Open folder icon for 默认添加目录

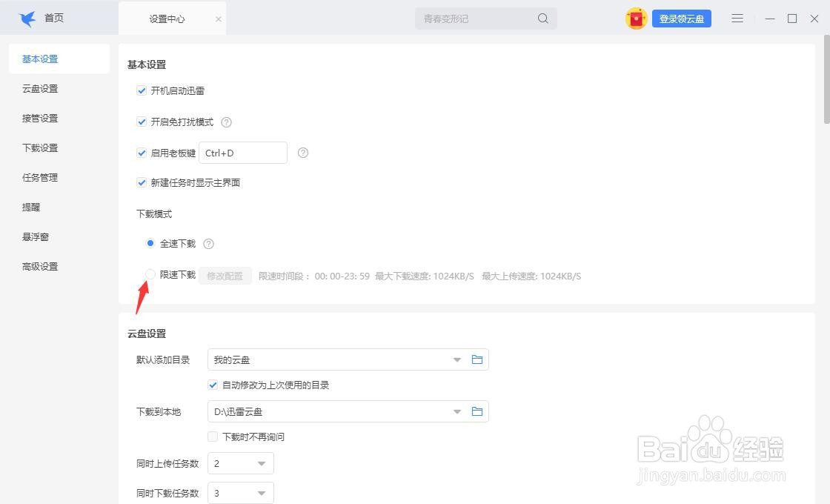(x=477, y=359)
